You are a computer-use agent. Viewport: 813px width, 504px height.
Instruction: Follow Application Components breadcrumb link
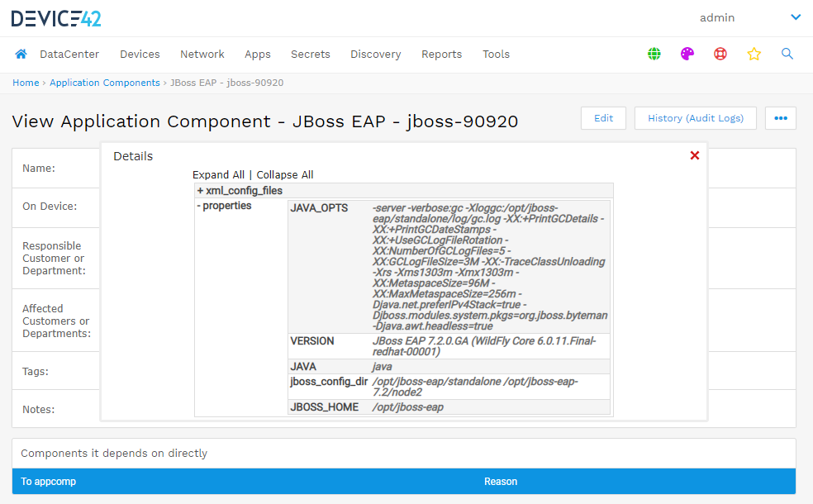[105, 83]
